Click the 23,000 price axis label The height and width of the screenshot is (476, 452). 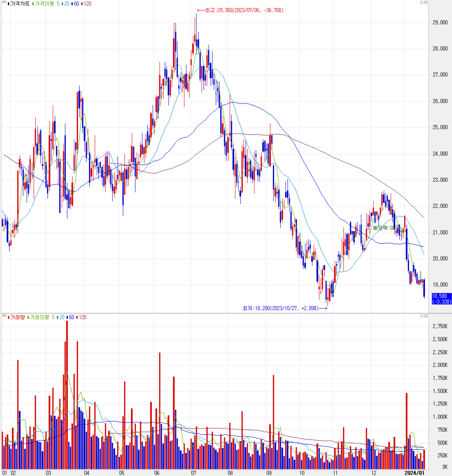tap(440, 180)
